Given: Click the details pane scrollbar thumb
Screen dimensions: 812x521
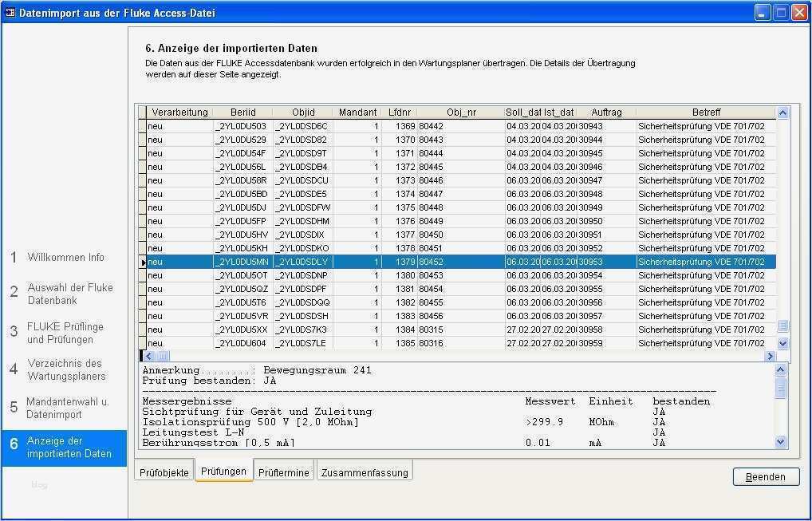Looking at the screenshot, I should (780, 388).
